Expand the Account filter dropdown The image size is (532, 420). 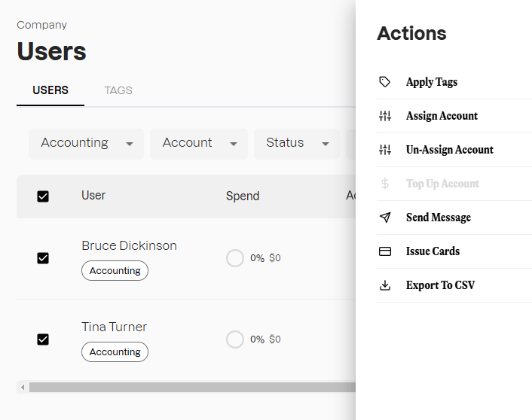[x=198, y=143]
